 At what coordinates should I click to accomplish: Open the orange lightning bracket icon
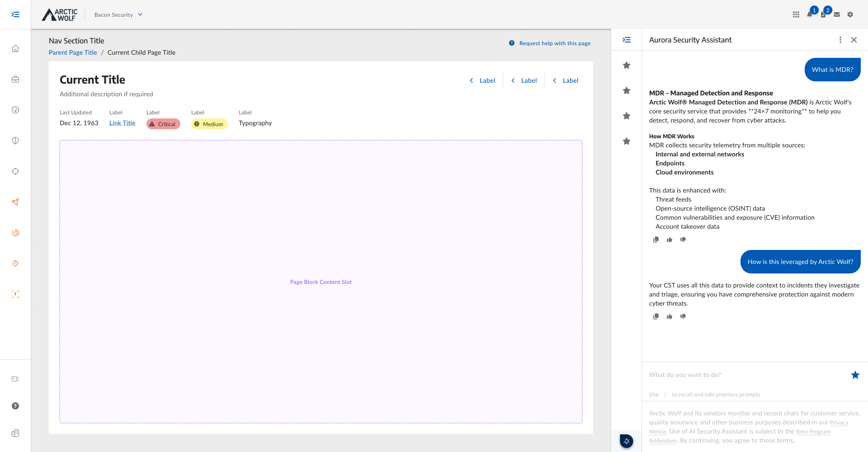[x=15, y=294]
